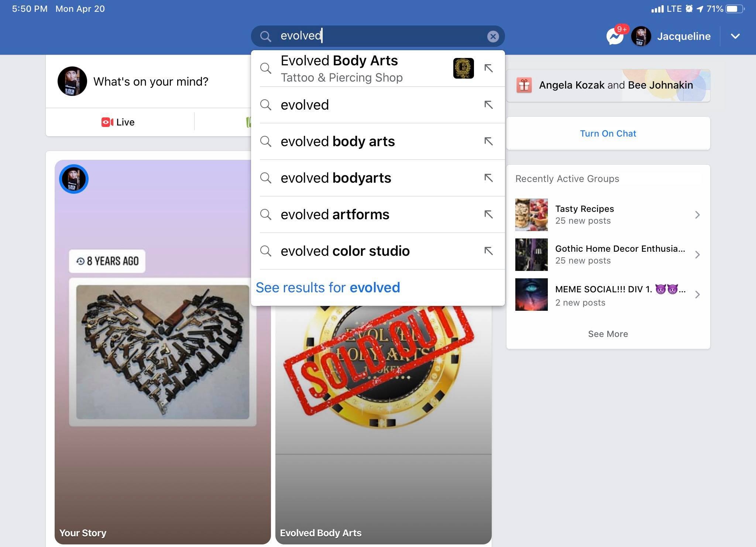Viewport: 756px width, 547px height.
Task: Click What's on your mind field
Action: (151, 82)
